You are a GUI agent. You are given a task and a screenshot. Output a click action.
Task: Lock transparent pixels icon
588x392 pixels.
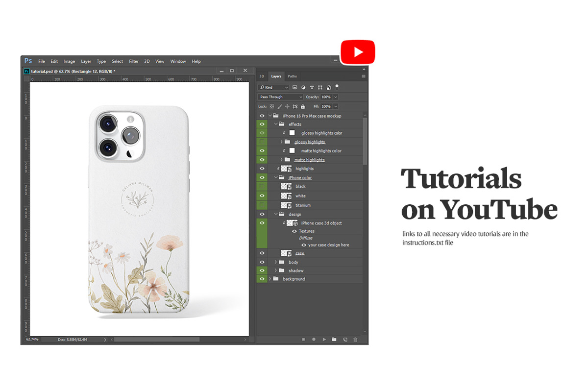point(272,106)
